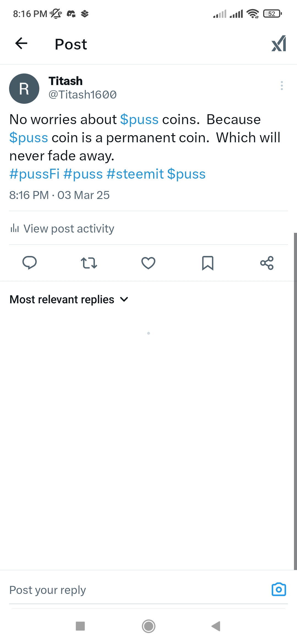
Task: Open the @Titash1600 handle
Action: click(82, 95)
